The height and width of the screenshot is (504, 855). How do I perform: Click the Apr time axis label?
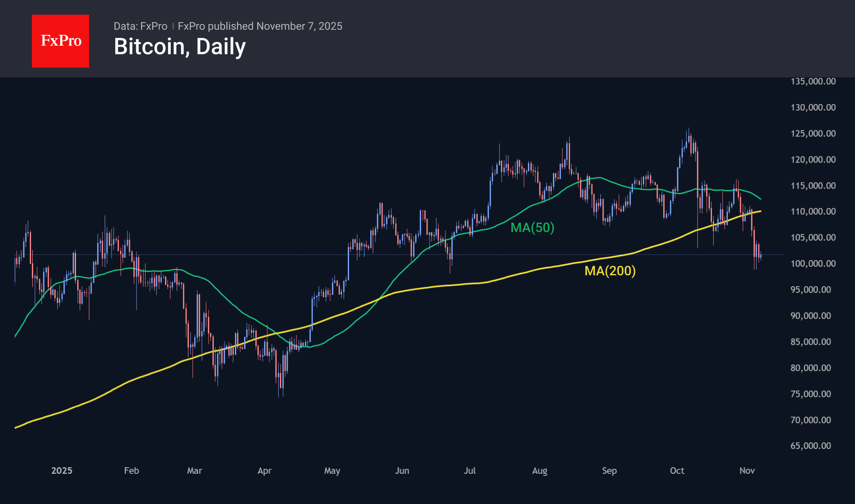point(264,471)
